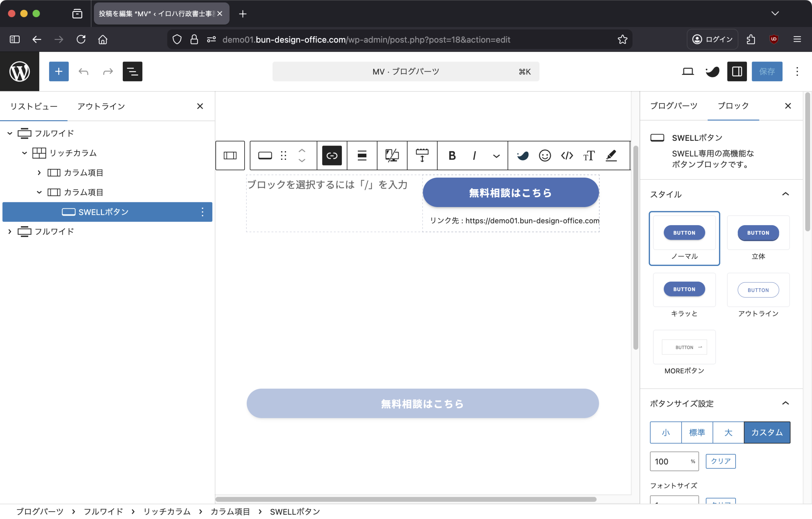Open more rich text options dropdown
This screenshot has width=812, height=519.
pos(496,156)
